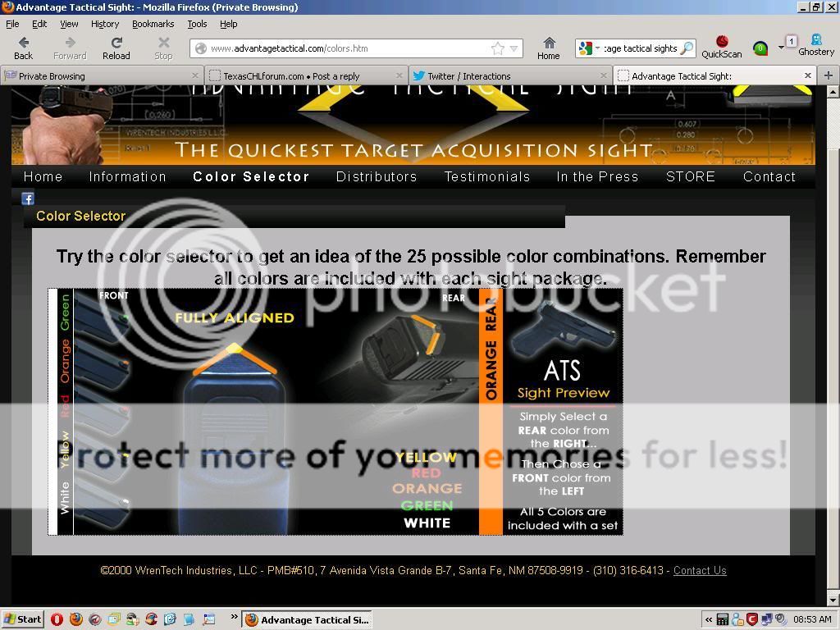Select Yellow front sight color on left
Viewport: 840px width, 630px height.
[65, 450]
